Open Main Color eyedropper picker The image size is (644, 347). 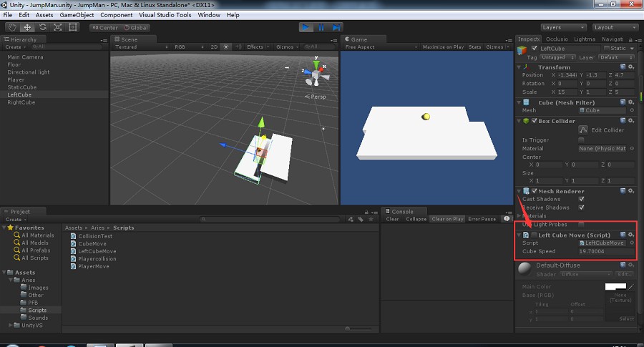tap(631, 286)
